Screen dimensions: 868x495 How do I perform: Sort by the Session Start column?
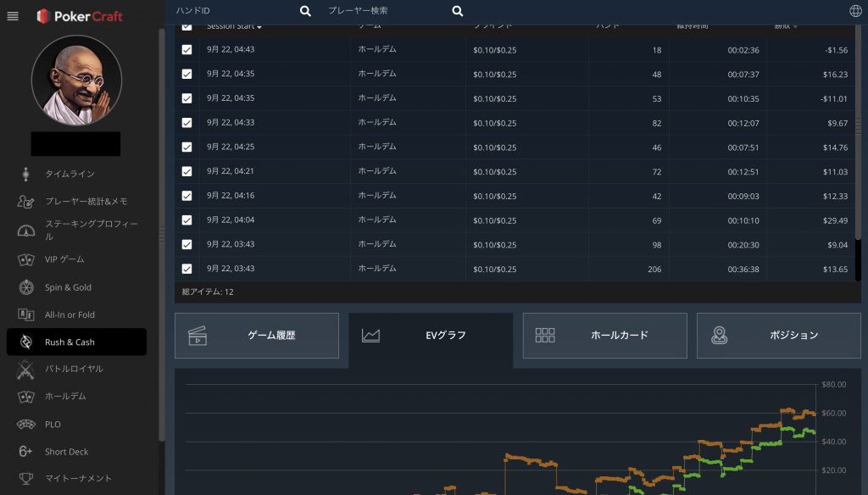(234, 26)
